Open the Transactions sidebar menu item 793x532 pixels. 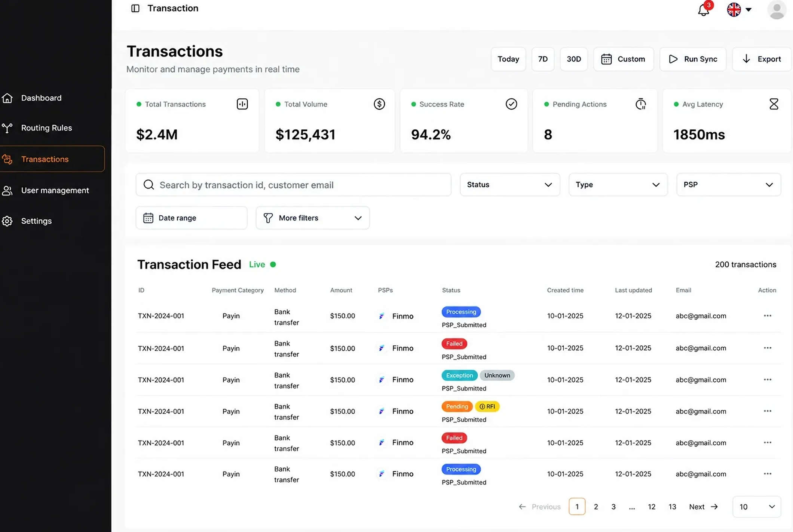point(52,159)
